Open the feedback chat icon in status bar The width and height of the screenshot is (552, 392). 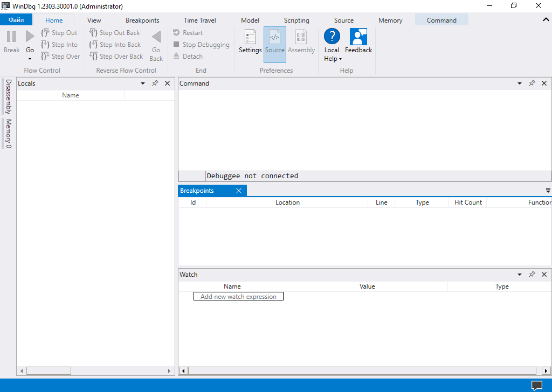[537, 386]
